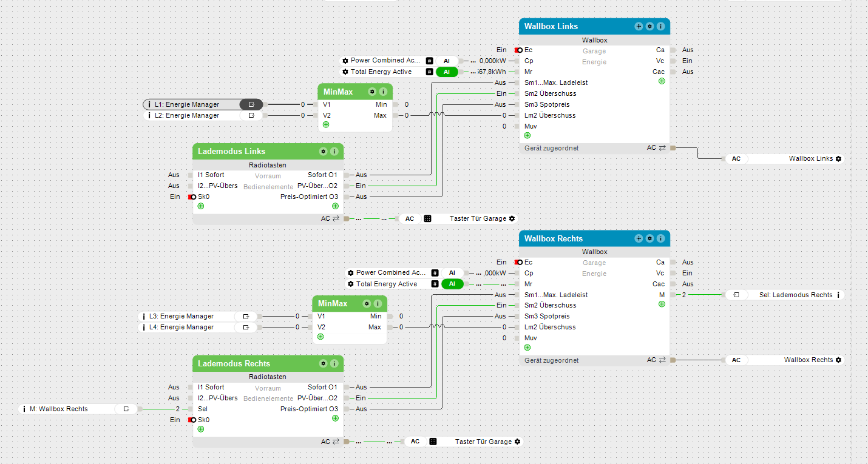868x464 pixels.
Task: Click the AC link arrows on Lademodus Rechts footer
Action: pyautogui.click(x=336, y=442)
